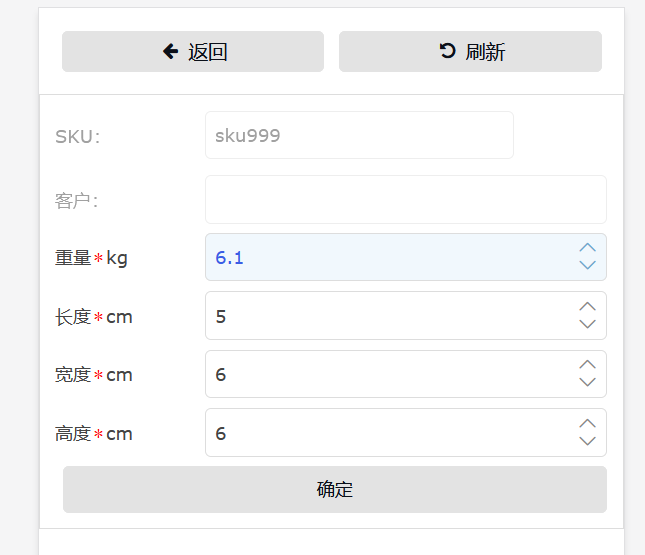Decrease weight with down arrow
The image size is (645, 555).
(x=587, y=265)
